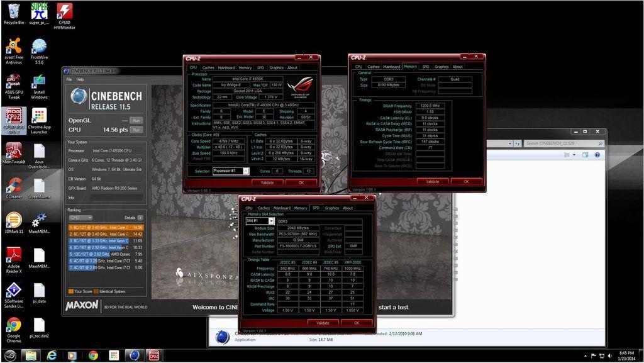The height and width of the screenshot is (363, 644).
Task: Expand the Slot #1 memory slot dropdown
Action: point(271,221)
